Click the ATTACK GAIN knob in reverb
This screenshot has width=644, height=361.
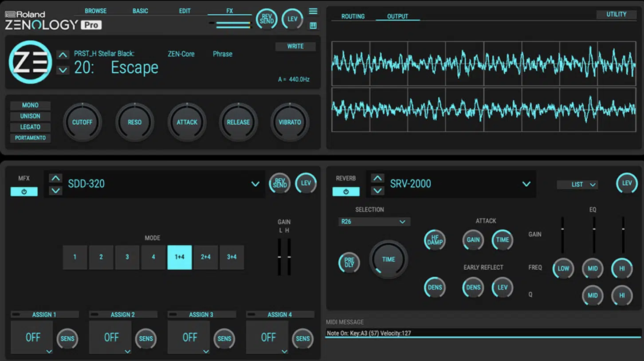point(473,240)
